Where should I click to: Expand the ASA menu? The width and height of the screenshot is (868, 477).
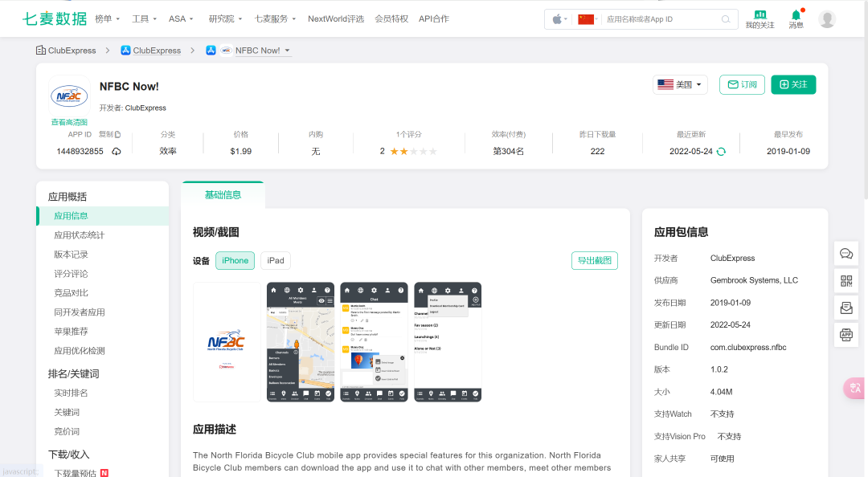click(x=181, y=18)
